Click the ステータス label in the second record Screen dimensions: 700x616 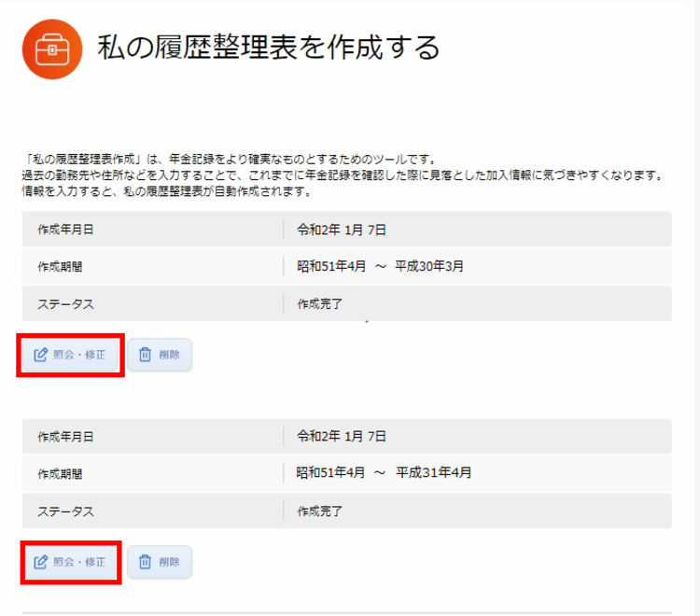pos(65,511)
